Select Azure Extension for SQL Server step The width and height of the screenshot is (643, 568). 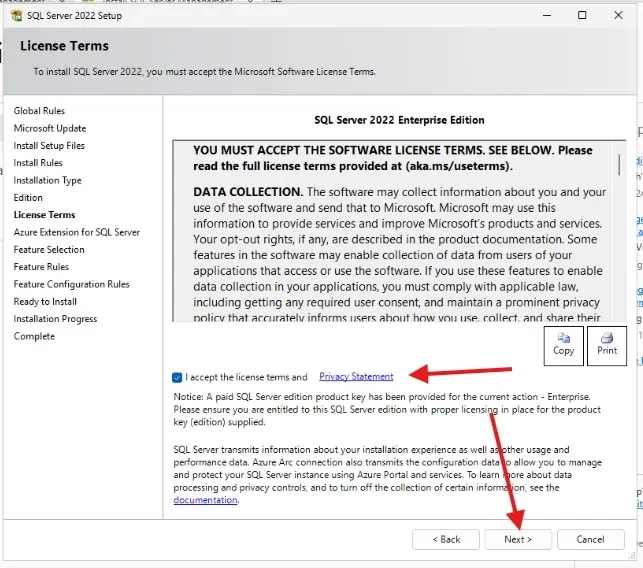pos(77,232)
